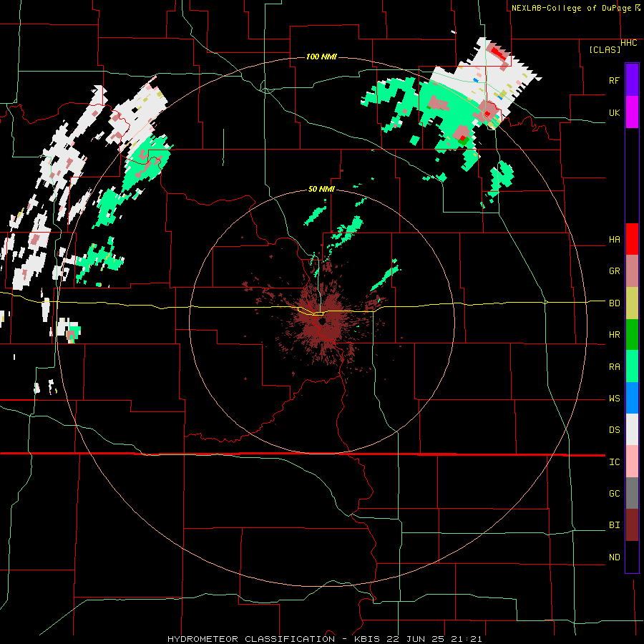
Task: Click the IC pink legend swatch
Action: (632, 462)
